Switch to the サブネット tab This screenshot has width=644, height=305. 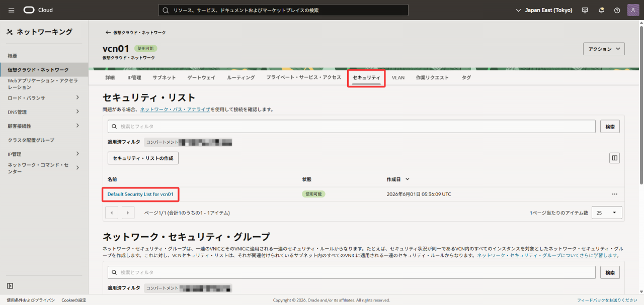(x=164, y=78)
